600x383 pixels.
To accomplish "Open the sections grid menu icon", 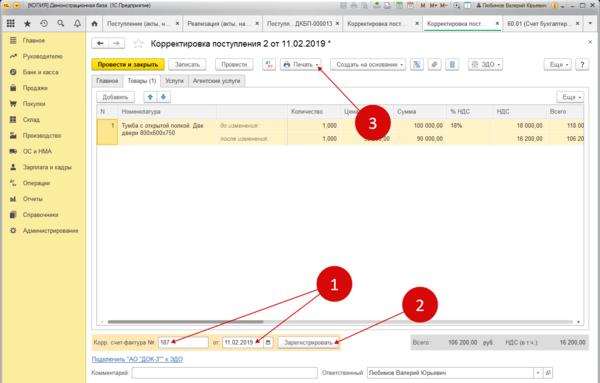I will pos(11,23).
